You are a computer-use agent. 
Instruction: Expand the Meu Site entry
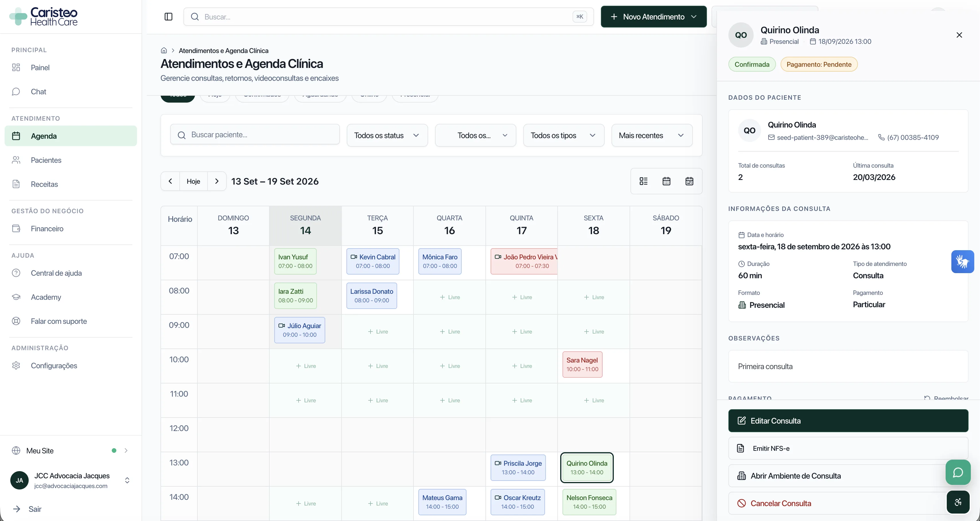coord(71,451)
